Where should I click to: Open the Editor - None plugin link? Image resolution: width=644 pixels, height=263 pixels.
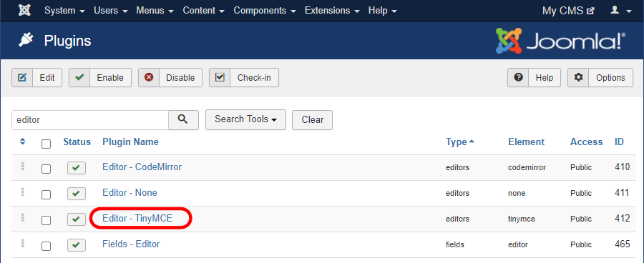tap(130, 192)
